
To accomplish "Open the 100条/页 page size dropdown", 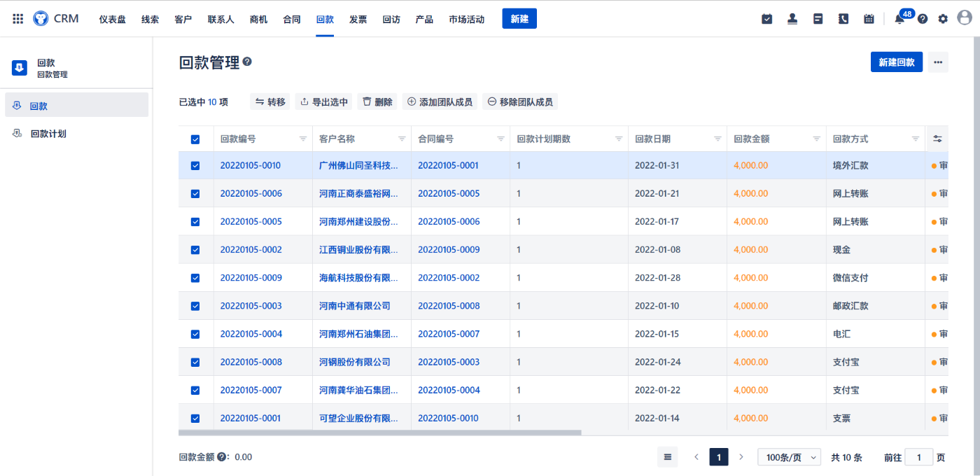I will pos(789,457).
